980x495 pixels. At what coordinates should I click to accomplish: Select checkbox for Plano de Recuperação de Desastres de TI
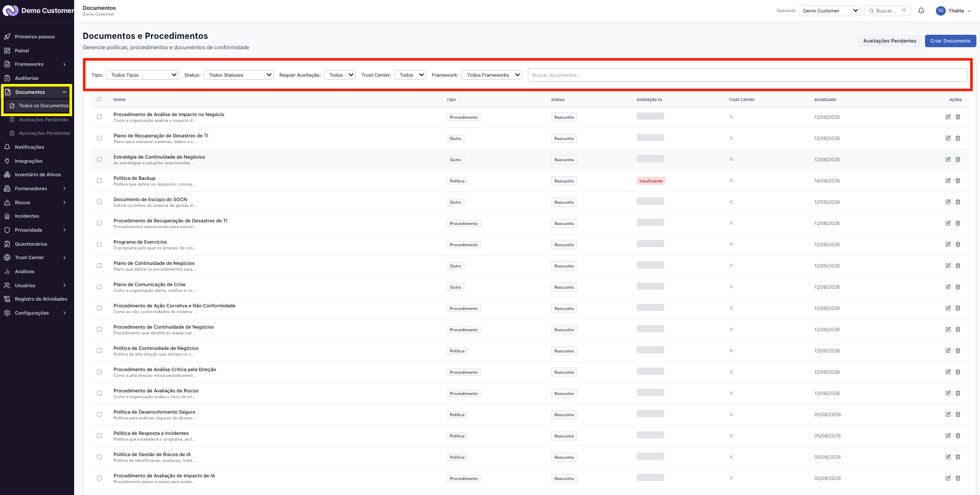[99, 138]
